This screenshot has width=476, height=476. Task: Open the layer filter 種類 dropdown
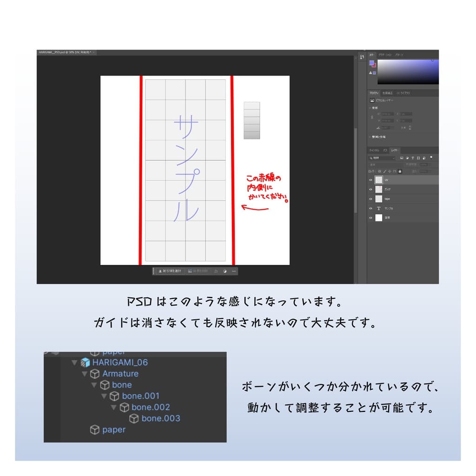point(382,158)
